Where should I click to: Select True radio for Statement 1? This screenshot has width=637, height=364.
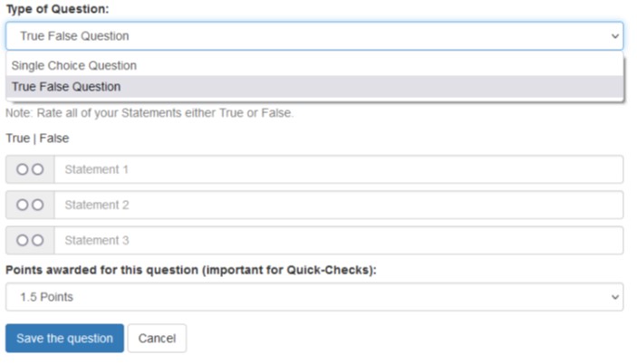22,169
